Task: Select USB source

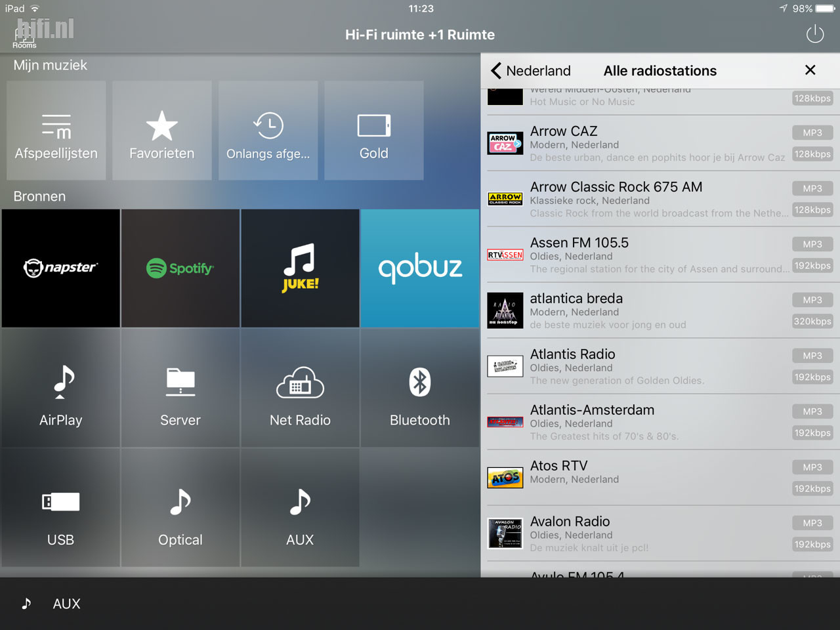Action: pyautogui.click(x=61, y=508)
